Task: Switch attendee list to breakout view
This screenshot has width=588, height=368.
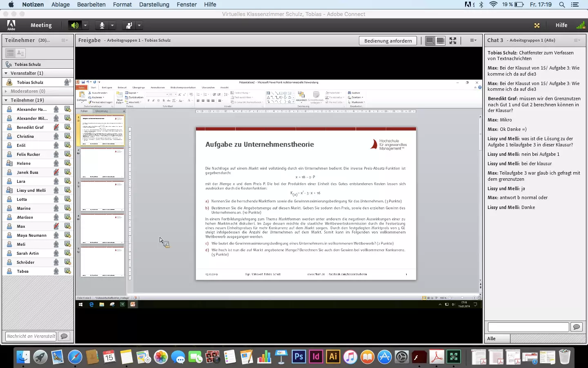Action: 20,53
